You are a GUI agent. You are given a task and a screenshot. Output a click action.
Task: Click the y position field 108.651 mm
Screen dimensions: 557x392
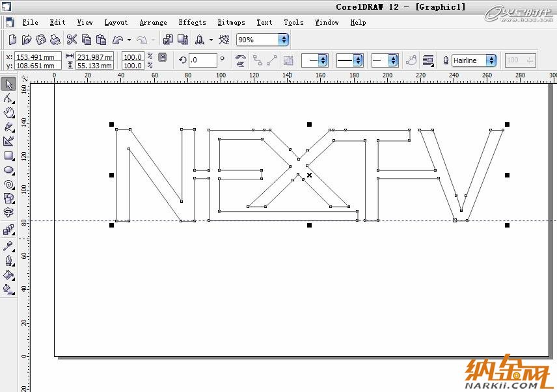pos(38,65)
